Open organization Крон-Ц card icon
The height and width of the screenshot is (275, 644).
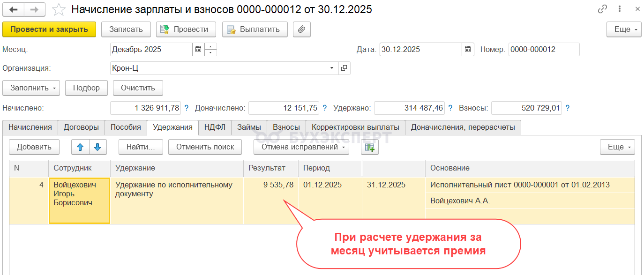344,68
